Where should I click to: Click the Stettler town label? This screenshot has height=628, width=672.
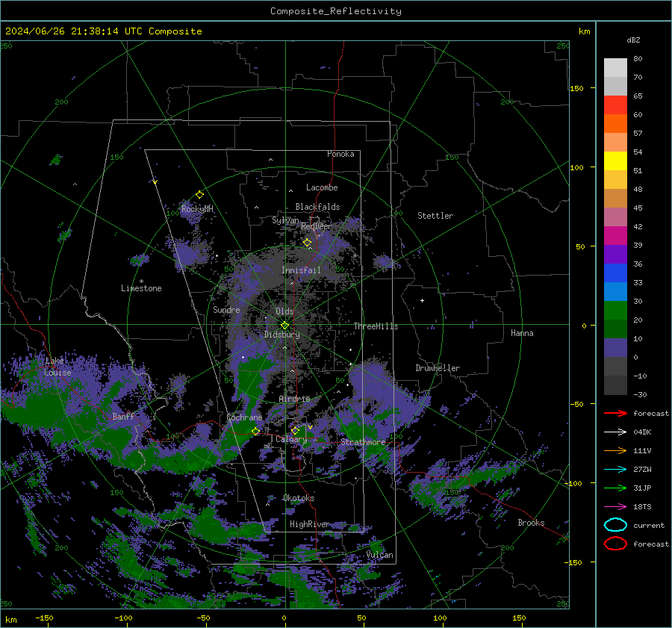pyautogui.click(x=435, y=216)
